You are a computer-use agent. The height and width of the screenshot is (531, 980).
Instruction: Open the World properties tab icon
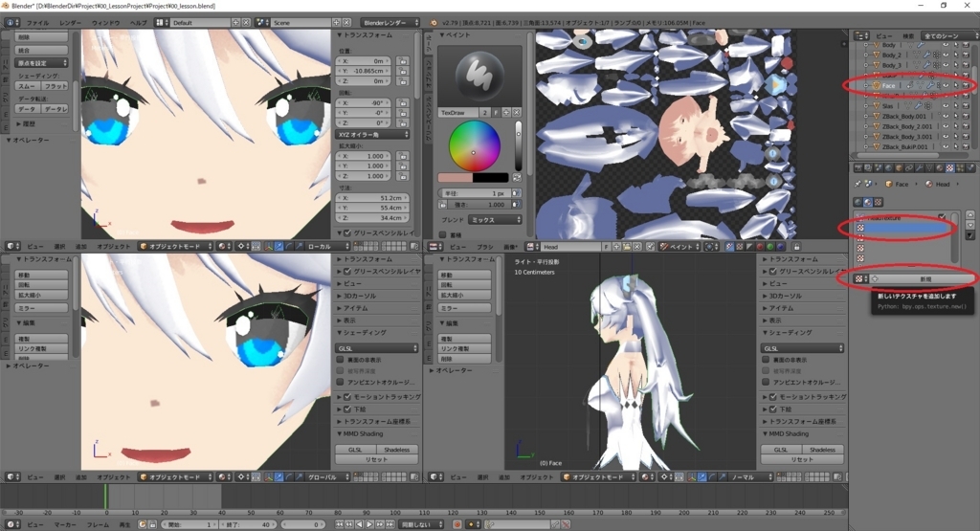[889, 167]
